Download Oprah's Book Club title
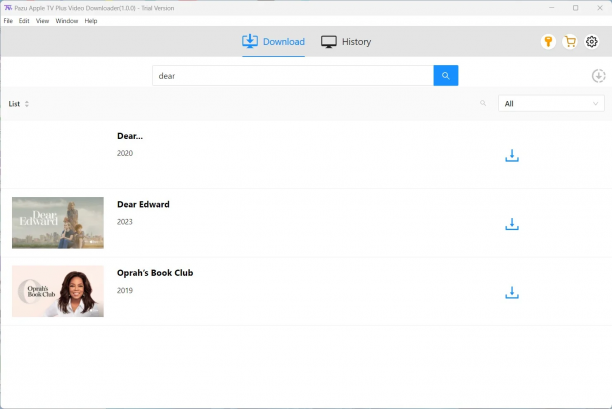 [512, 292]
